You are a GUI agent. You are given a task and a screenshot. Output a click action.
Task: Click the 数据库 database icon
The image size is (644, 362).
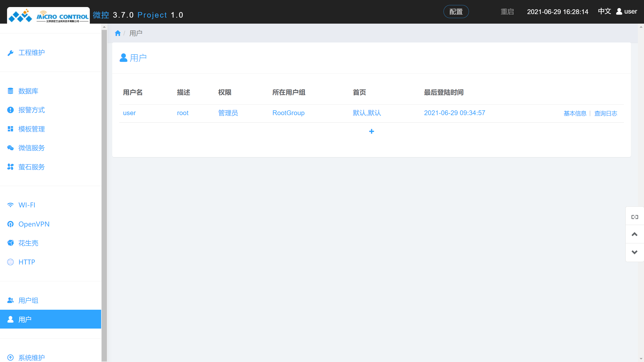pos(10,91)
